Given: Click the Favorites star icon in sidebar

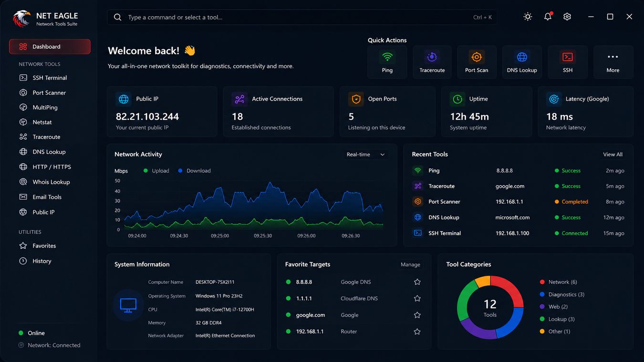Looking at the screenshot, I should pyautogui.click(x=23, y=246).
